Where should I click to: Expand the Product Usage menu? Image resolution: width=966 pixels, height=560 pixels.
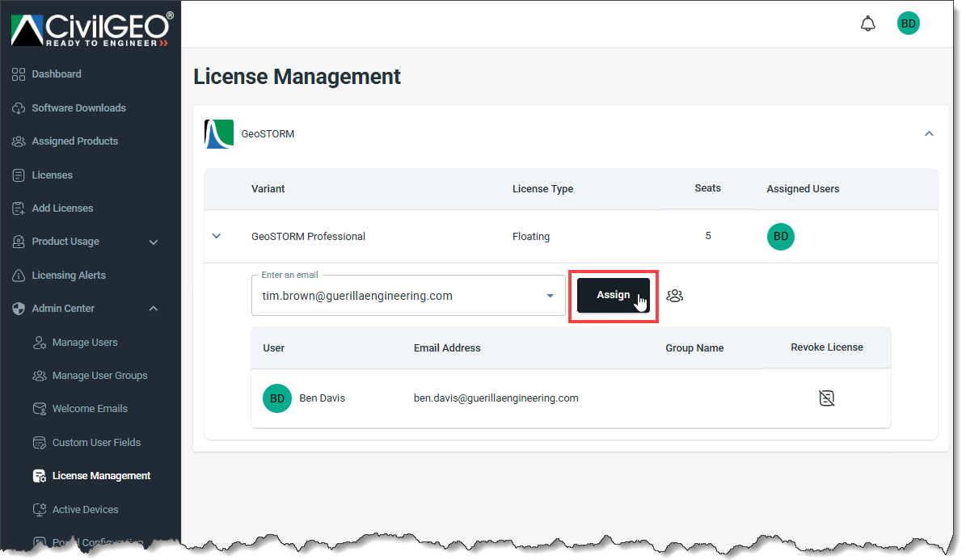pos(153,241)
